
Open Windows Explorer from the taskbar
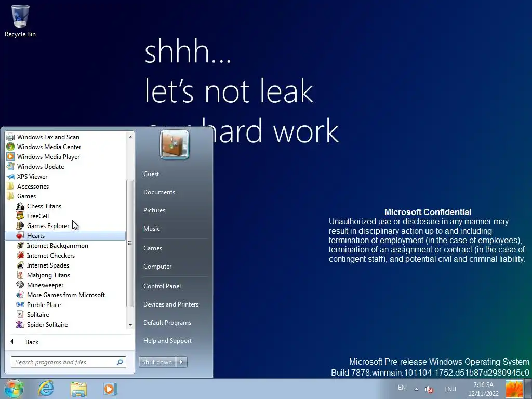pos(78,389)
